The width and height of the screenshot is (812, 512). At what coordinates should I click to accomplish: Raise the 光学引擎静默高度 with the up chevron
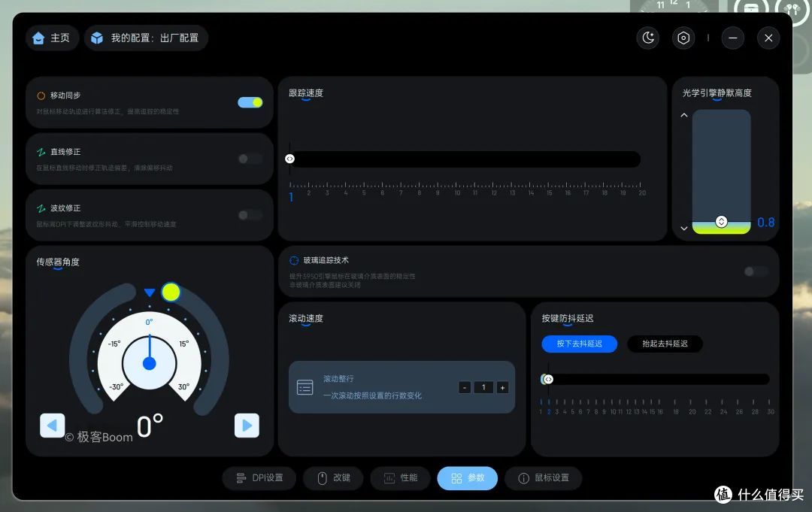pyautogui.click(x=684, y=115)
